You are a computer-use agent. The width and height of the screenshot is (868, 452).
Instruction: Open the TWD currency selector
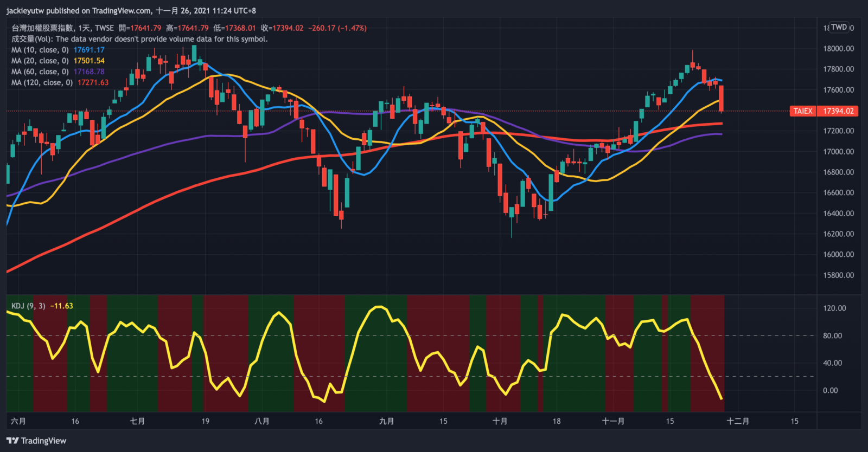[x=839, y=27]
